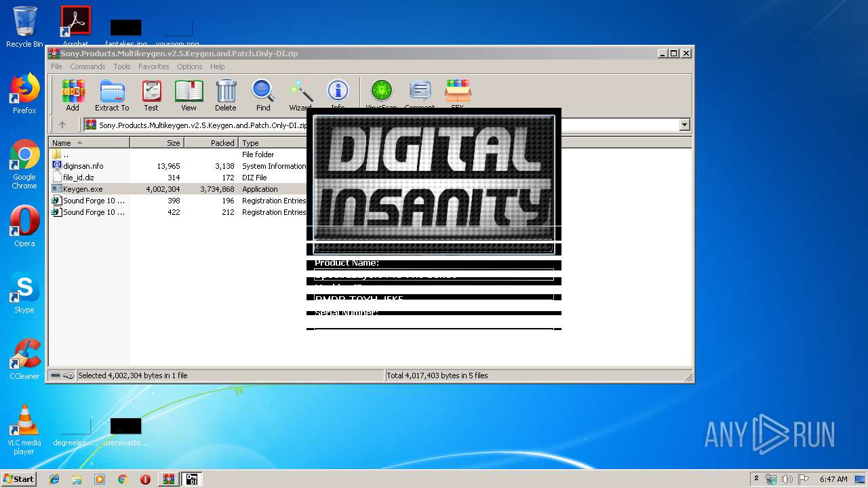
Task: Open the File menu
Action: pyautogui.click(x=56, y=66)
